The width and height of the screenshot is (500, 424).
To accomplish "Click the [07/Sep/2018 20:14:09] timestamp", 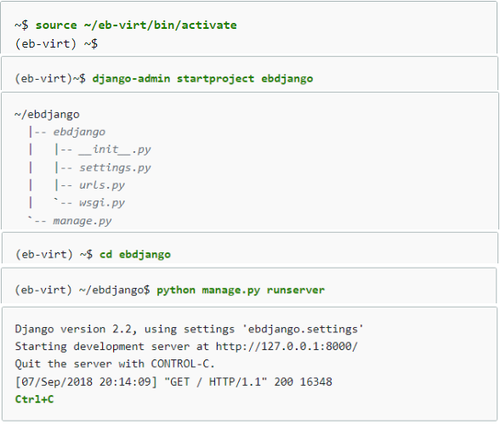I will [x=86, y=382].
